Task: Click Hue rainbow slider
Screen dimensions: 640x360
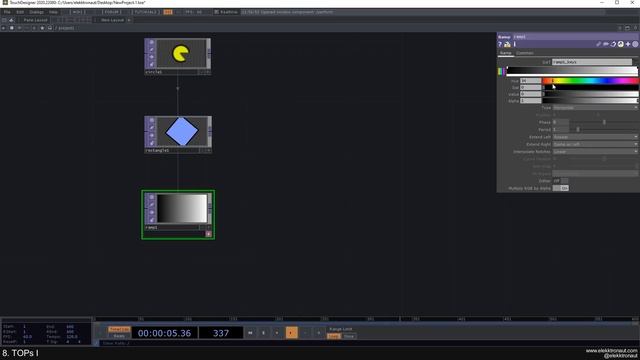Action: (590, 81)
